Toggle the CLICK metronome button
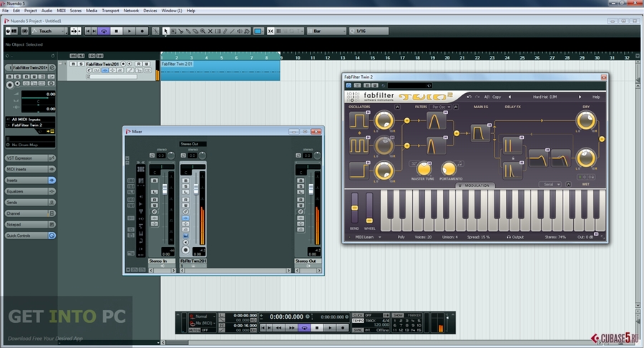This screenshot has height=348, width=644. pyautogui.click(x=358, y=316)
